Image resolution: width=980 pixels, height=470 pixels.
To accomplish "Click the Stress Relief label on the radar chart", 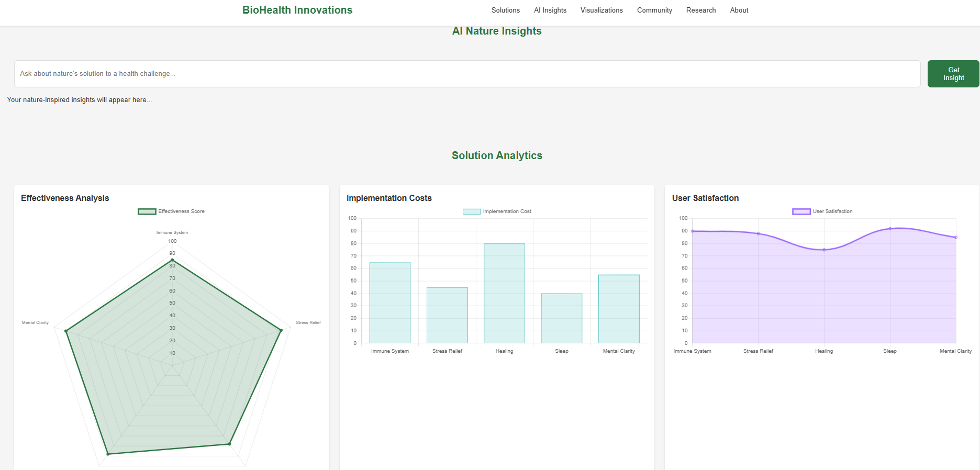I will [x=308, y=322].
